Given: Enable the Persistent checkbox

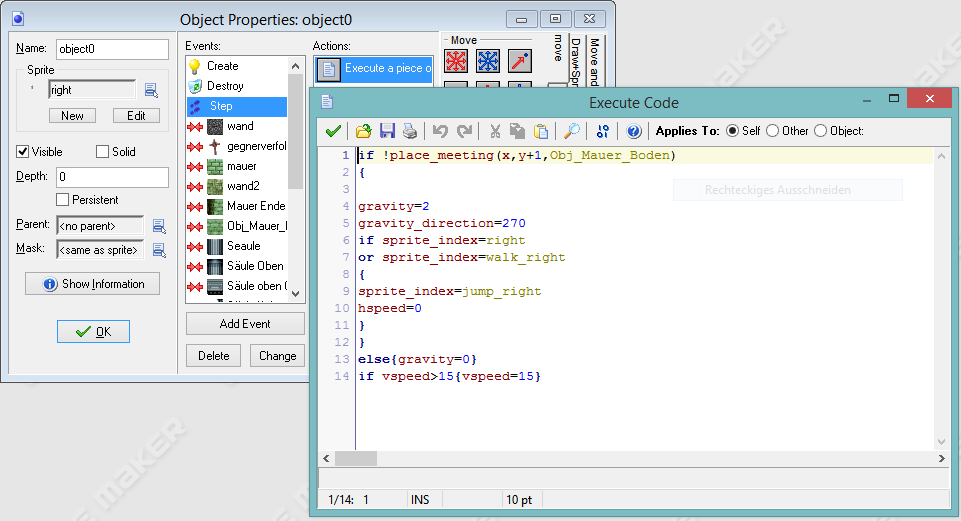Looking at the screenshot, I should [63, 200].
